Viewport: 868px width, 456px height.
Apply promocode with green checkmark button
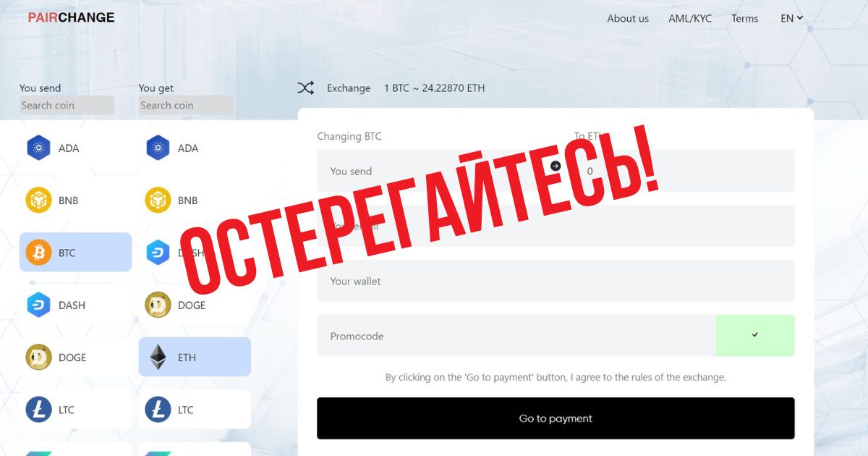(x=754, y=335)
